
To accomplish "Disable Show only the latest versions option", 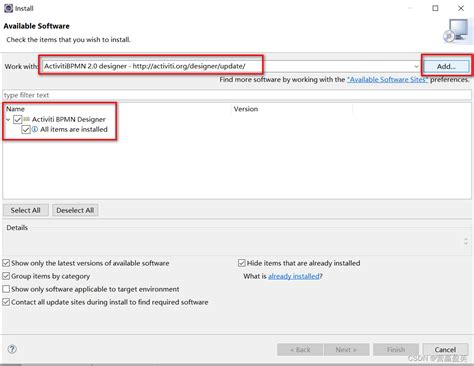I will click(6, 263).
